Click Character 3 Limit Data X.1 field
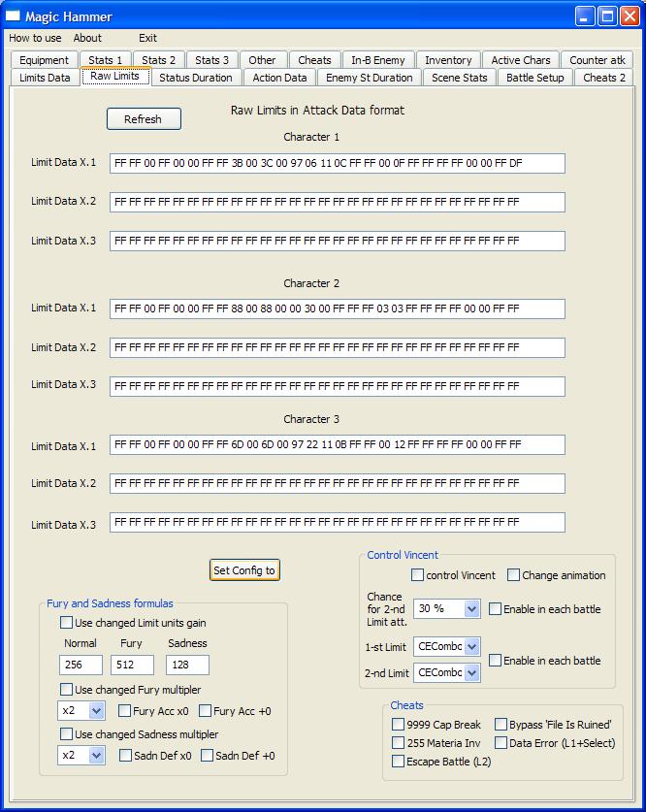Screen dimensions: 646x812 [337, 444]
